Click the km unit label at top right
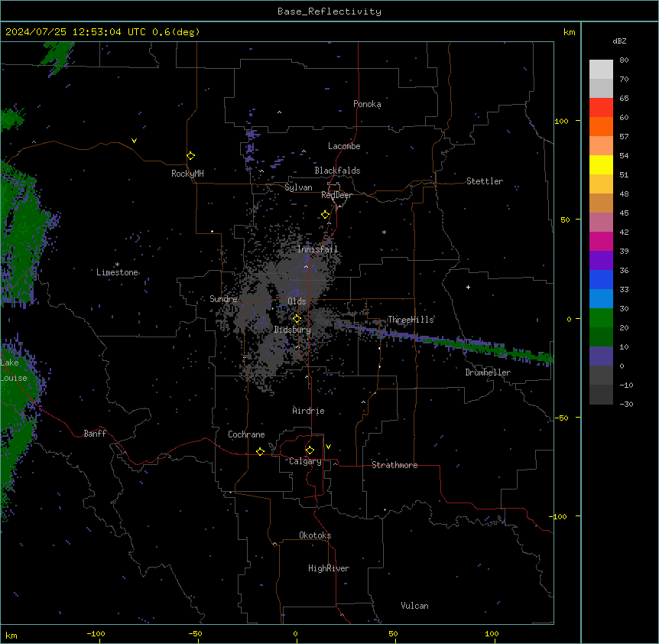The image size is (659, 644). coord(570,32)
